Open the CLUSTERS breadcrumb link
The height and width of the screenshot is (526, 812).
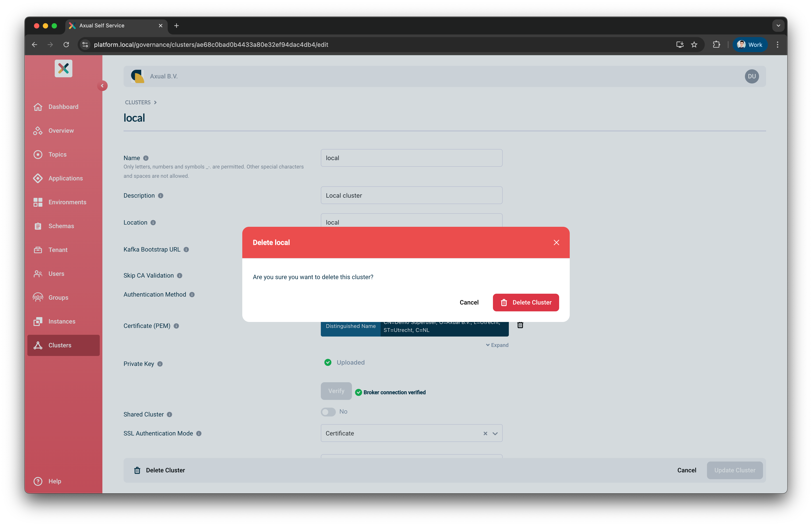138,102
